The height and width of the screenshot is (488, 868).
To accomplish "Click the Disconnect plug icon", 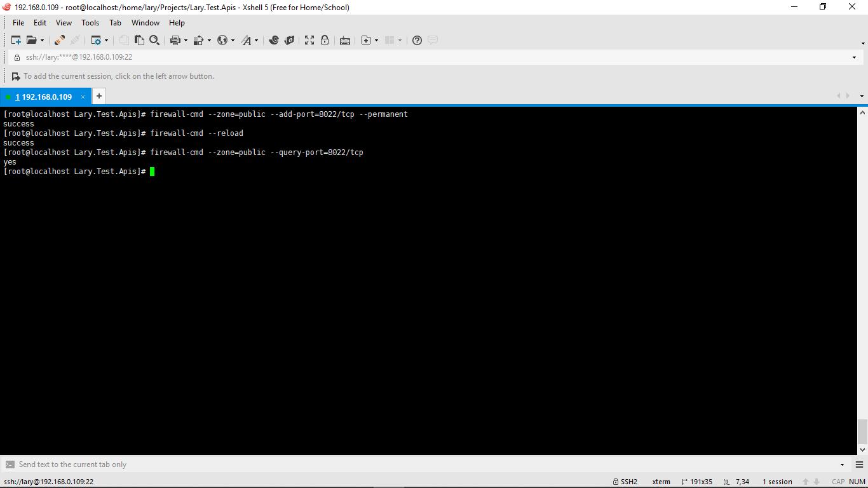I will [x=60, y=40].
